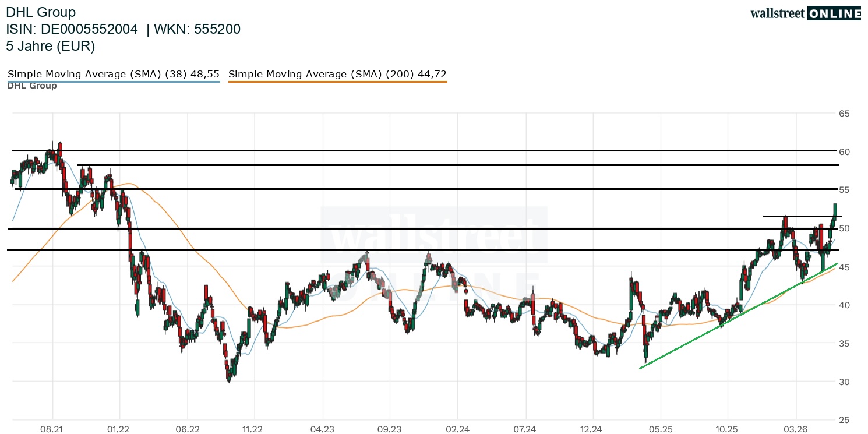Toggle the SMA (38) legend entry
This screenshot has height=434, width=868.
point(114,74)
